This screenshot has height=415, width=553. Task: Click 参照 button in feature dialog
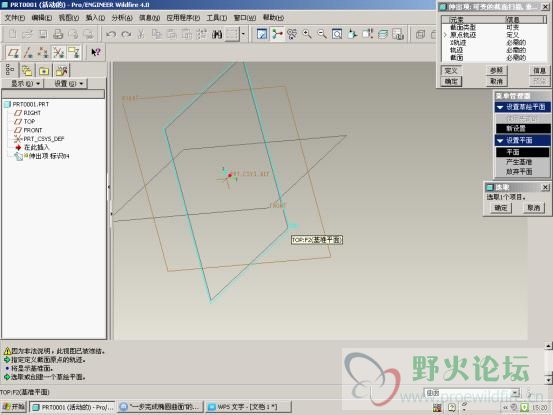pyautogui.click(x=496, y=71)
